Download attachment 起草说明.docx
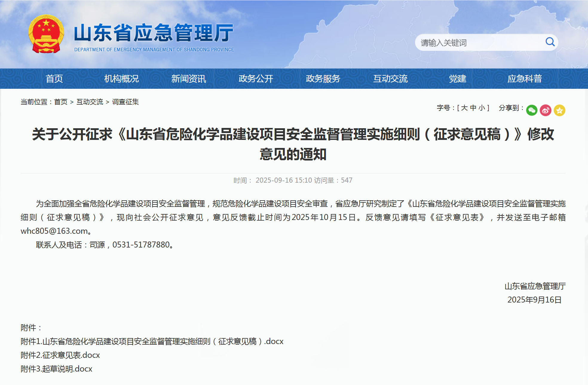 click(56, 369)
